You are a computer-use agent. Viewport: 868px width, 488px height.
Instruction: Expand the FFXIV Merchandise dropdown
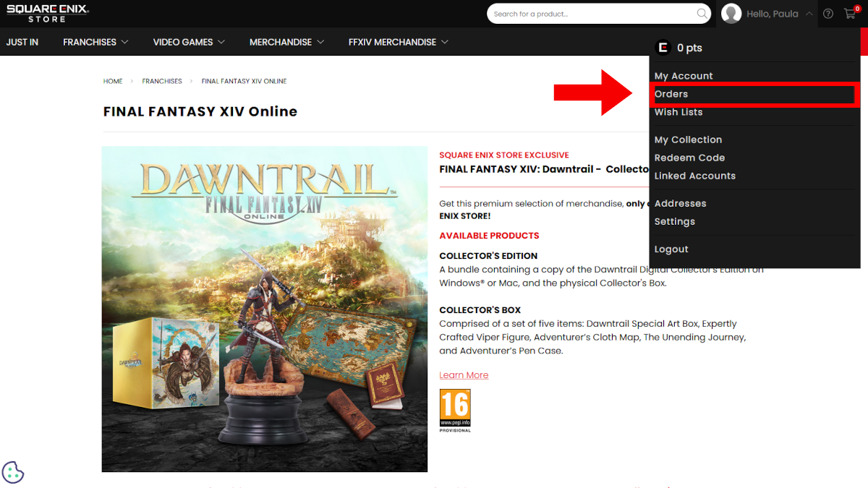tap(398, 42)
